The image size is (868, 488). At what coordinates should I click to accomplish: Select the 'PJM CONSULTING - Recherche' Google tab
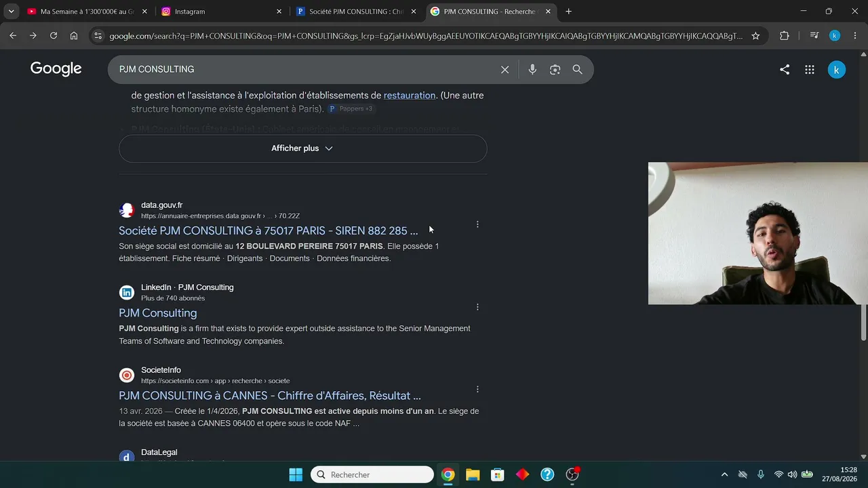point(491,12)
